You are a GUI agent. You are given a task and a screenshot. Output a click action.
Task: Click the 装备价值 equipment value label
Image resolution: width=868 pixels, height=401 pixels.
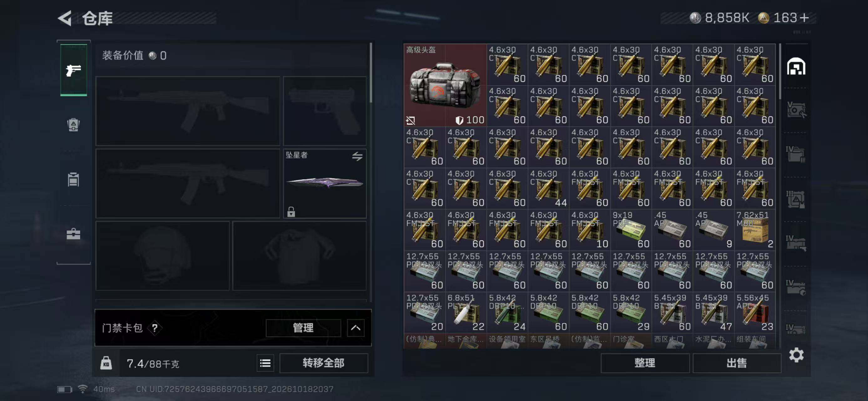(x=123, y=55)
